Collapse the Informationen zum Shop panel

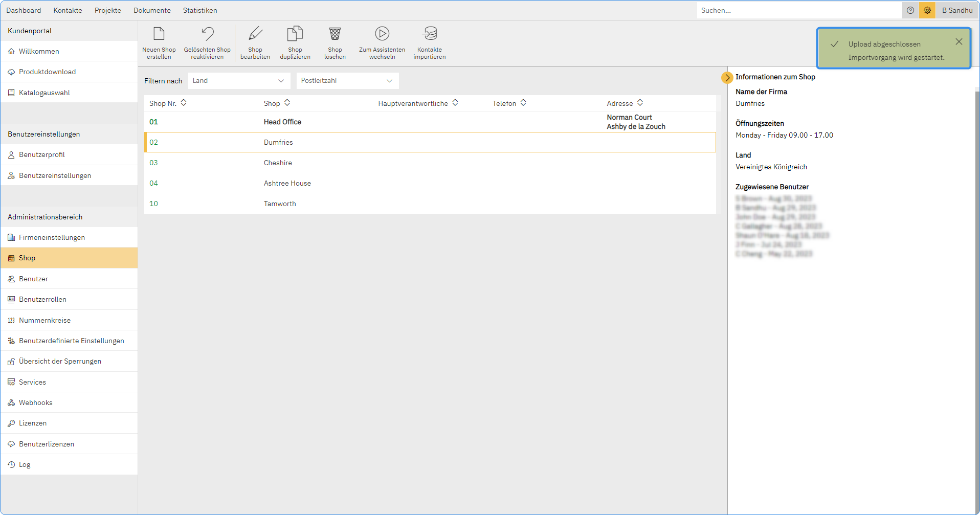(x=727, y=78)
